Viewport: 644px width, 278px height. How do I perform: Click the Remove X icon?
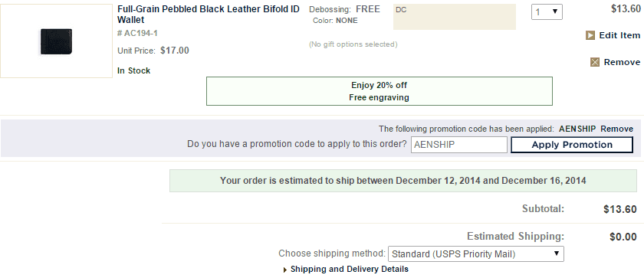pyautogui.click(x=594, y=62)
